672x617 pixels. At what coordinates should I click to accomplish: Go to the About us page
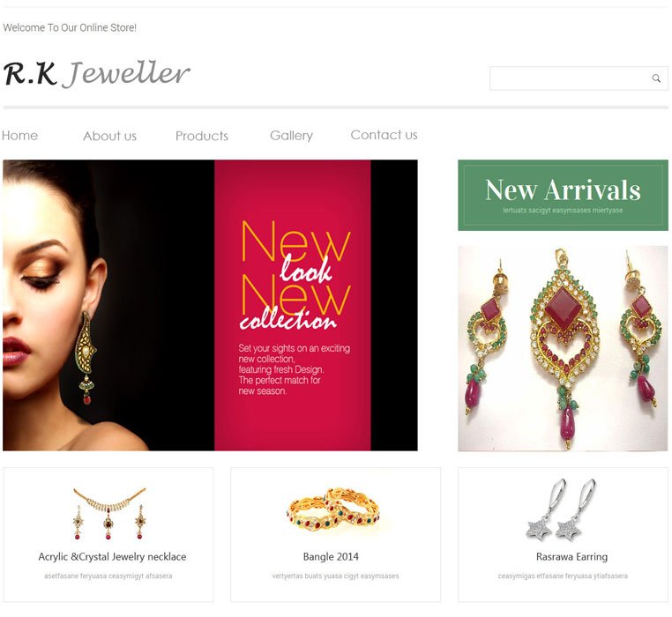pyautogui.click(x=109, y=136)
